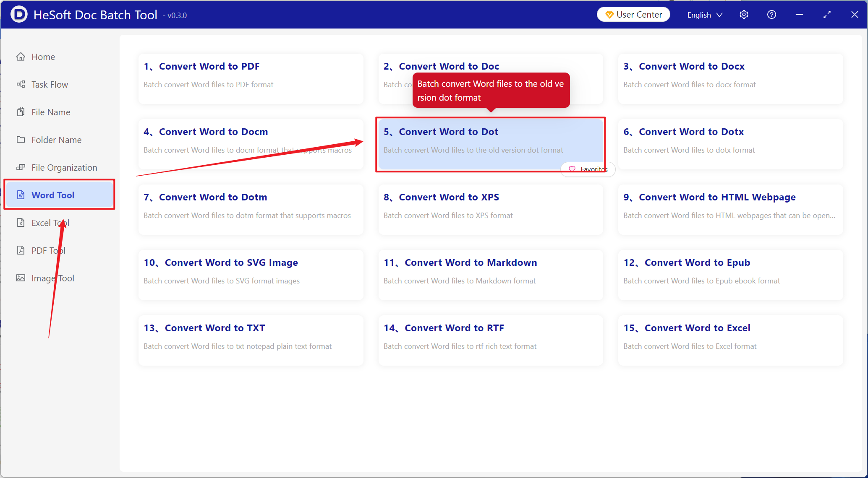
Task: Click the diamond icon in User Center
Action: click(x=609, y=15)
